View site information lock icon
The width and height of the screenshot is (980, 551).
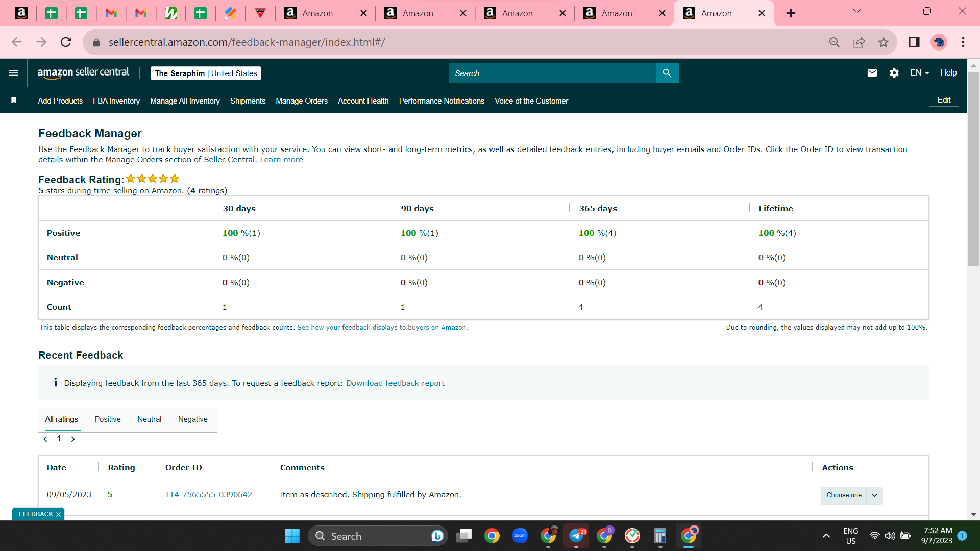tap(96, 42)
